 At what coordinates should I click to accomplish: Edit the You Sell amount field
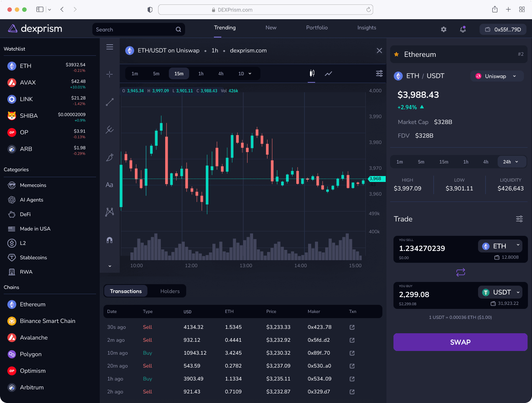point(422,248)
